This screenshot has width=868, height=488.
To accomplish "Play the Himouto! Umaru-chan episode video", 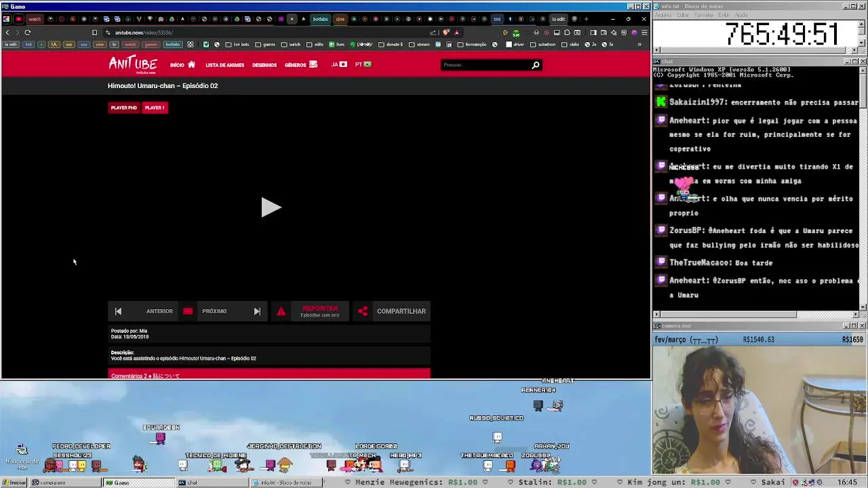I will click(271, 207).
